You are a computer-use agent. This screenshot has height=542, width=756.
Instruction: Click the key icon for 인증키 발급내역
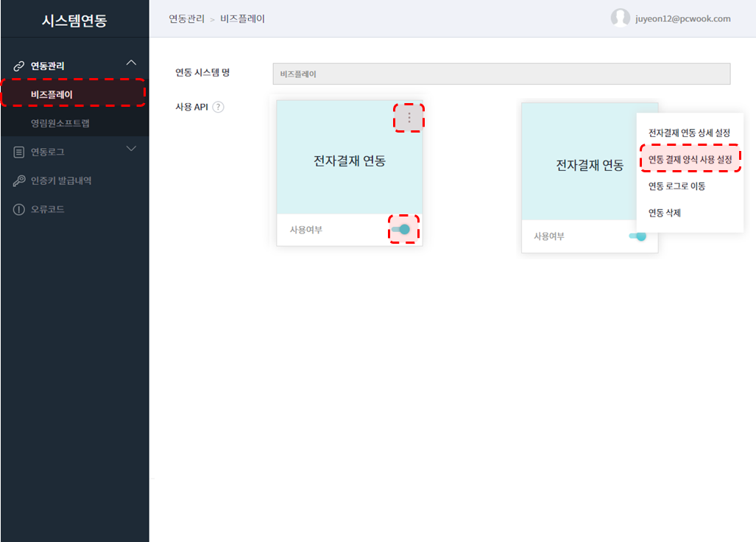click(x=19, y=181)
